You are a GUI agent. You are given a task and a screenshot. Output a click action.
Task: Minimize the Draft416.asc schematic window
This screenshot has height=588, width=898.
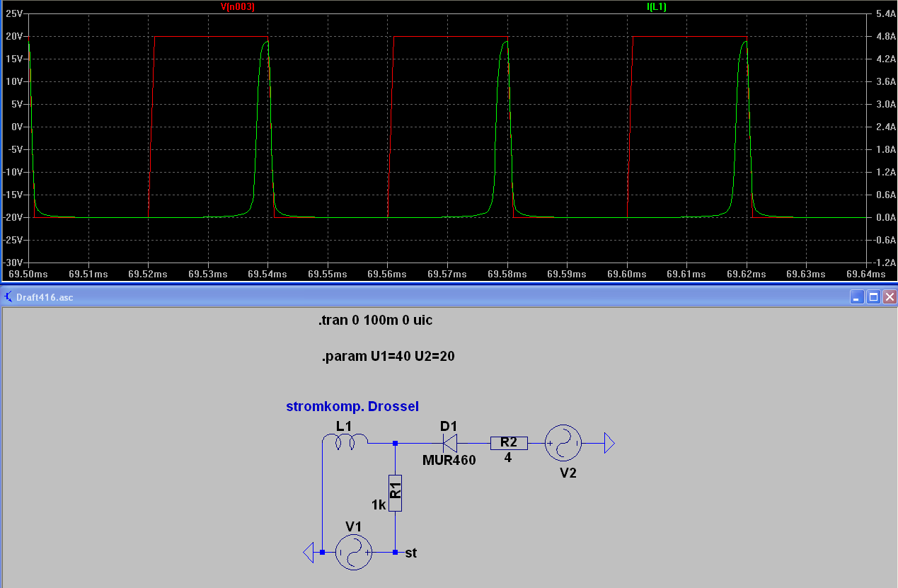pyautogui.click(x=857, y=297)
